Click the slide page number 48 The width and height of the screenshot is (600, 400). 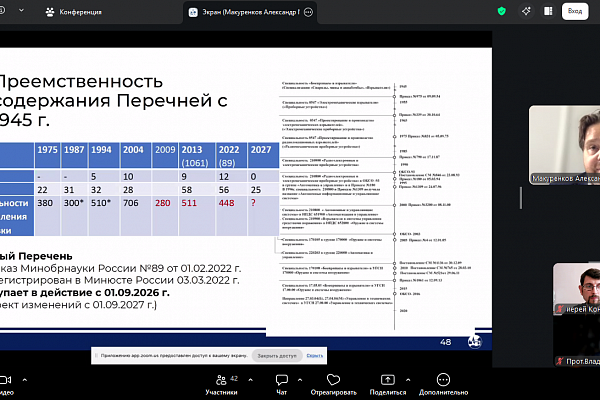(445, 342)
